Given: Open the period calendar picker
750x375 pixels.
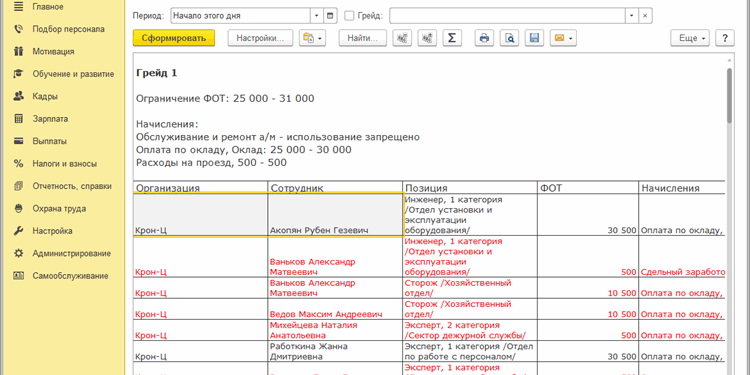Looking at the screenshot, I should pyautogui.click(x=330, y=16).
